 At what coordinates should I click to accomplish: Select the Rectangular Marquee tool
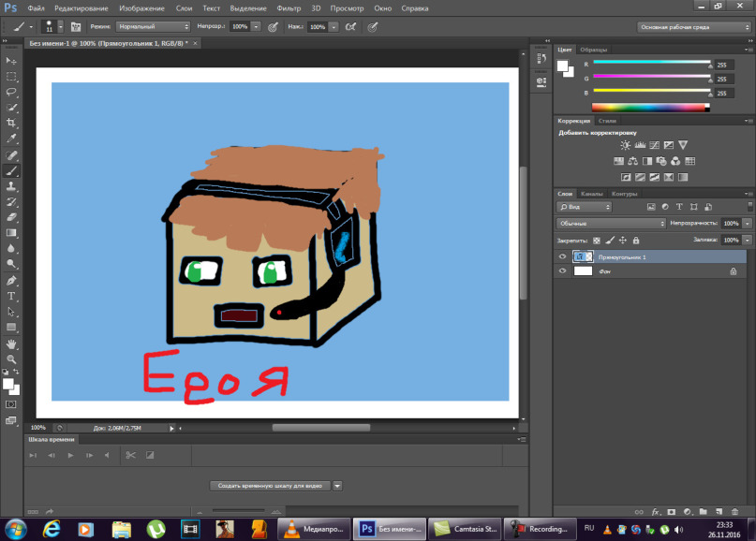tap(11, 77)
